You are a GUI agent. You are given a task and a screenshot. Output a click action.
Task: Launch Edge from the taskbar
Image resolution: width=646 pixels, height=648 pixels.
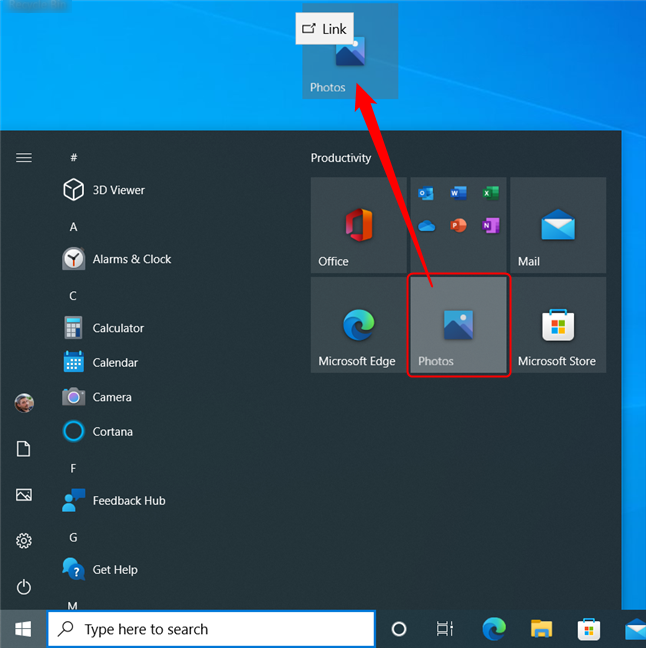pyautogui.click(x=494, y=629)
